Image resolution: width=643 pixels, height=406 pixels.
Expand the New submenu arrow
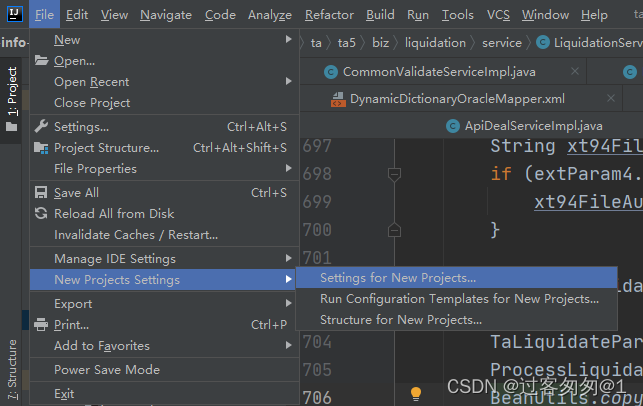click(289, 39)
